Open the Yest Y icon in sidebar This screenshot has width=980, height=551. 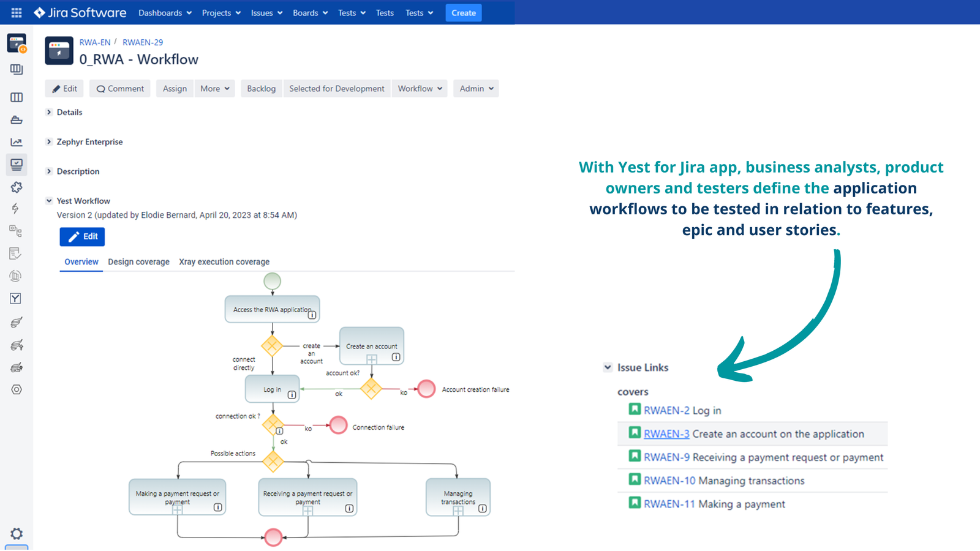pyautogui.click(x=16, y=298)
